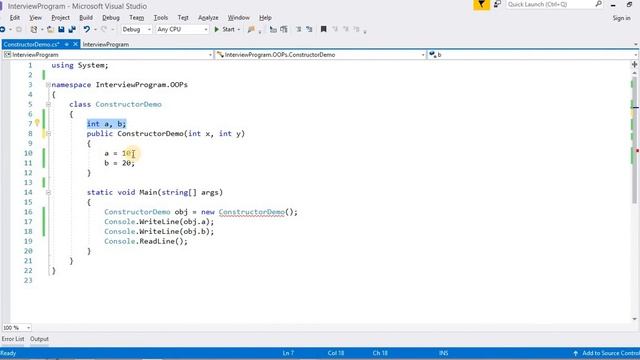Click the selected 'int a, b;' text on line 7
The height and width of the screenshot is (360, 640).
(x=107, y=124)
